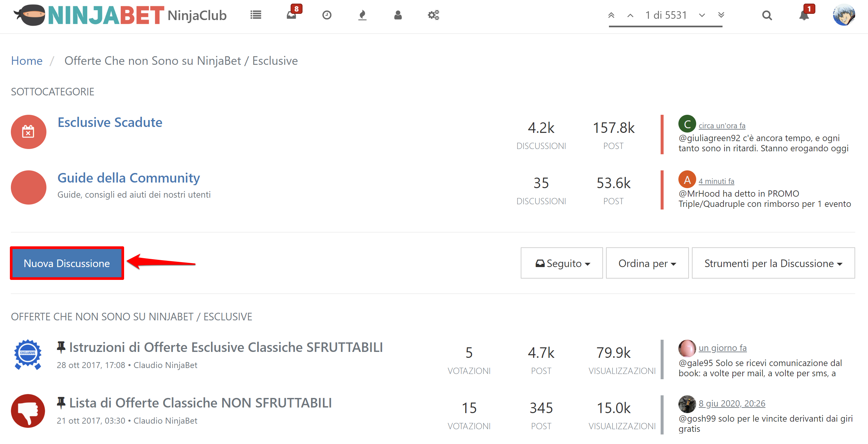Expand the Ordina per dropdown

[647, 263]
